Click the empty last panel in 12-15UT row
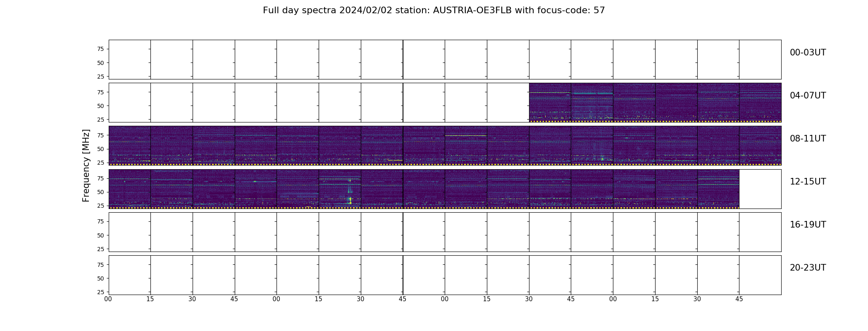 (x=760, y=189)
